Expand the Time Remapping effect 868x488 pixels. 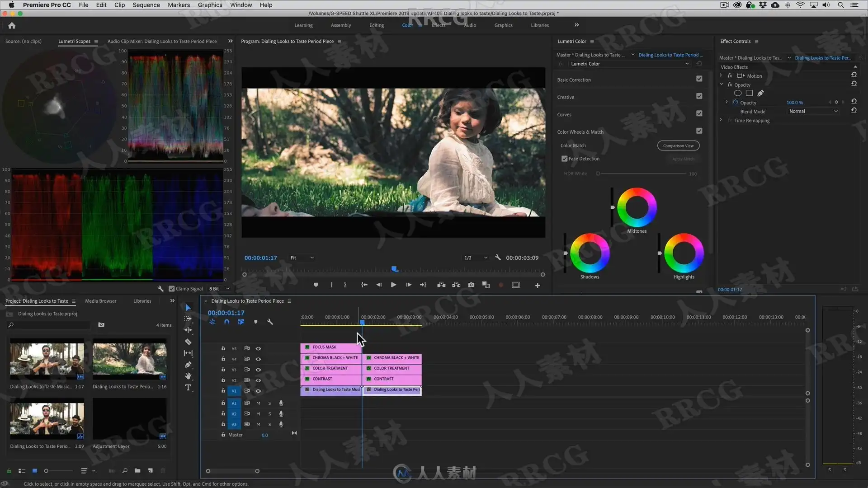tap(721, 120)
